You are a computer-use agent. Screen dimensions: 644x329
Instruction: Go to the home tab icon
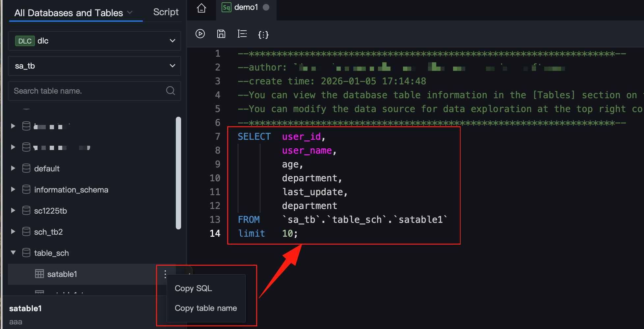201,8
